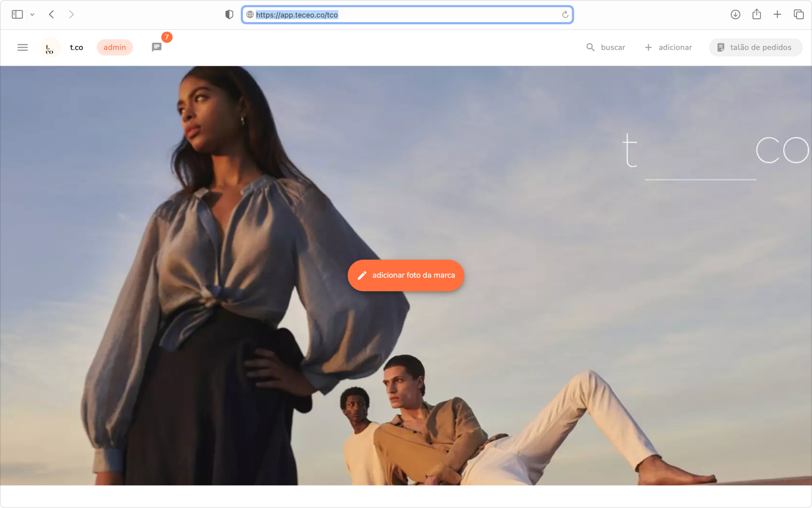
Task: Click the t.co brand logo avatar
Action: point(50,48)
